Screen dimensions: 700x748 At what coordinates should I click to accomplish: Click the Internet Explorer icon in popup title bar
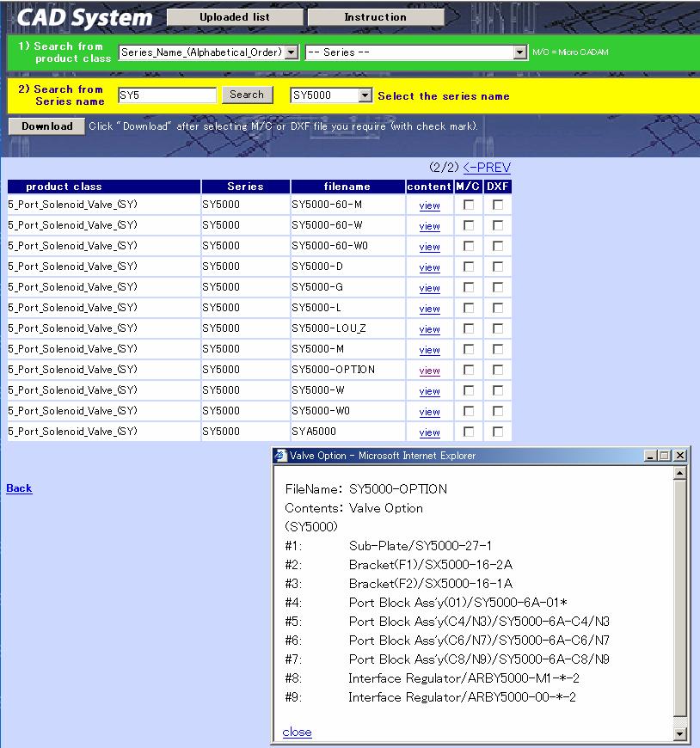point(280,456)
